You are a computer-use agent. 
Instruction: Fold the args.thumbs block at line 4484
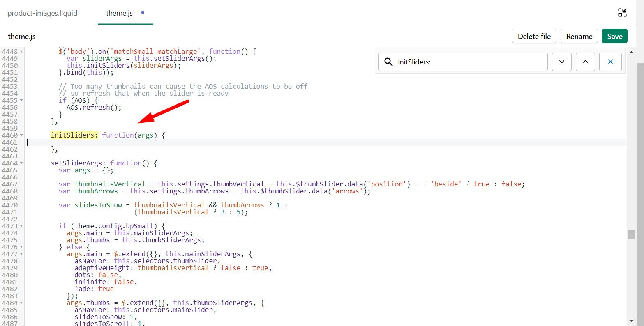pyautogui.click(x=21, y=303)
